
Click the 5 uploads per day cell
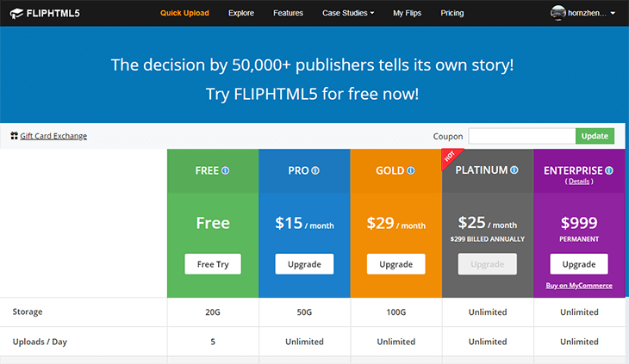pos(213,342)
